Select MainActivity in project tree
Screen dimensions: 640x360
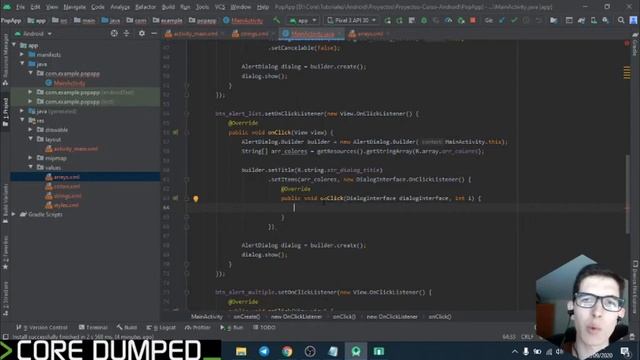coord(69,83)
